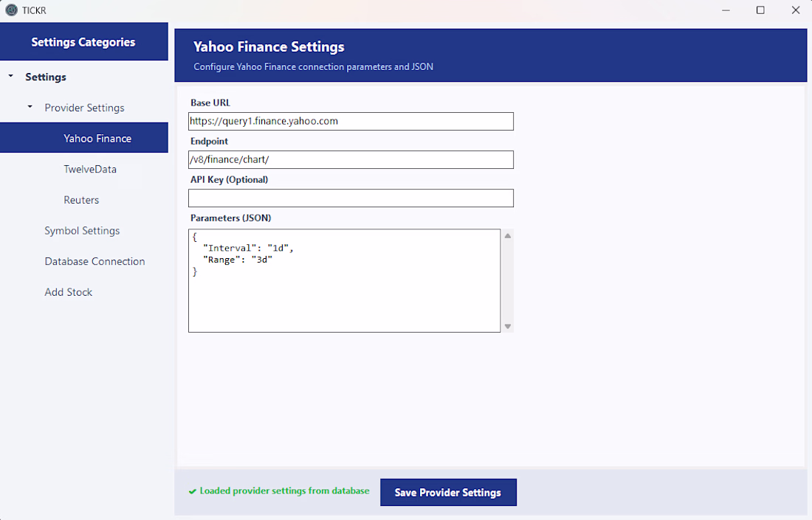This screenshot has width=812, height=520.
Task: Click the TICKR app icon in title bar
Action: point(11,10)
